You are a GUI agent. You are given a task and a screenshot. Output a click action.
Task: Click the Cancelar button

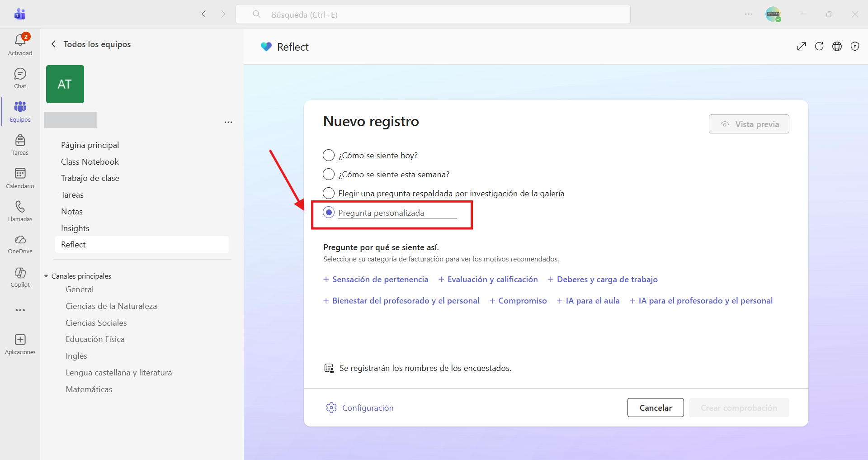click(656, 408)
